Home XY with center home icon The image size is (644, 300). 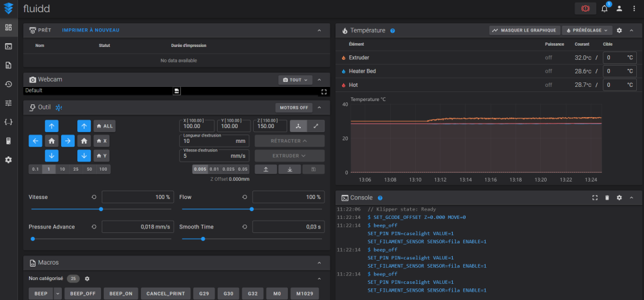tap(52, 141)
